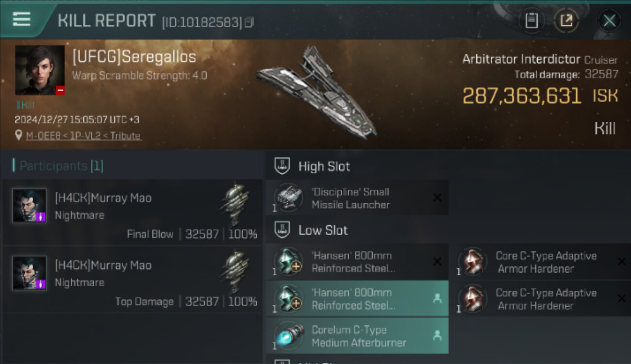Open the hamburger menu button
631x364 pixels.
22,20
